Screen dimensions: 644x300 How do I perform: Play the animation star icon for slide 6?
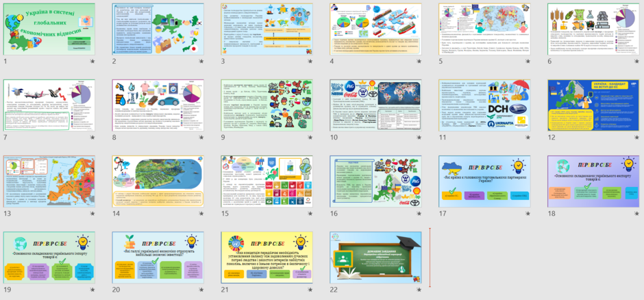(x=636, y=62)
